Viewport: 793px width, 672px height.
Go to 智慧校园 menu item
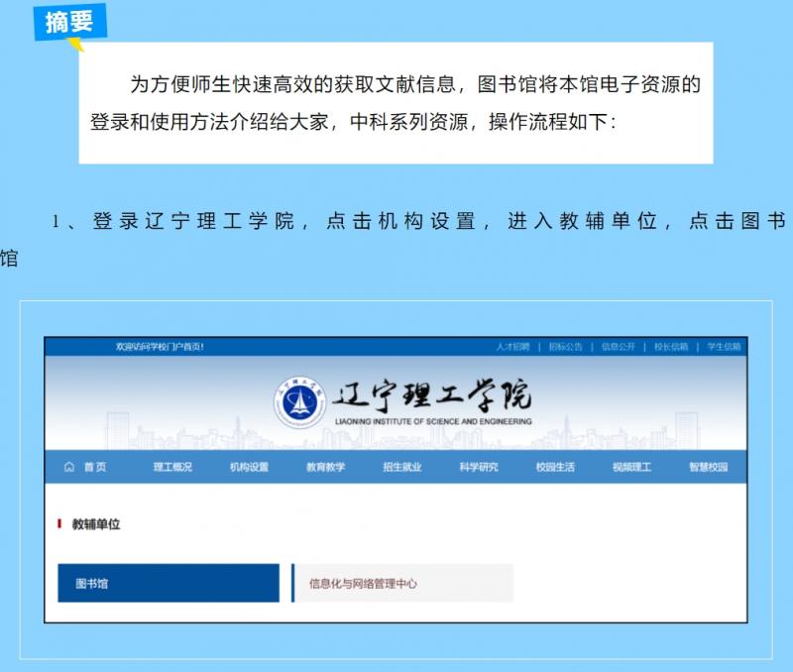[708, 467]
